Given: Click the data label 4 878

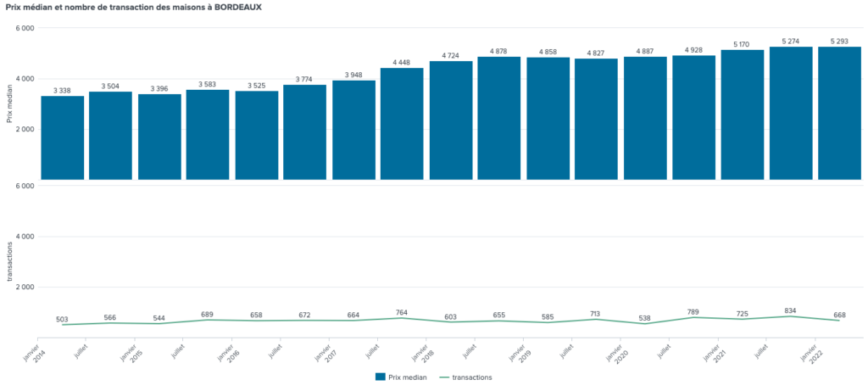Looking at the screenshot, I should coord(498,51).
